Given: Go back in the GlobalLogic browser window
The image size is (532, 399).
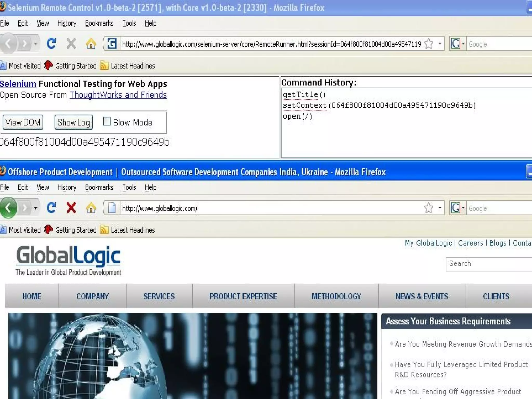Looking at the screenshot, I should tap(8, 208).
